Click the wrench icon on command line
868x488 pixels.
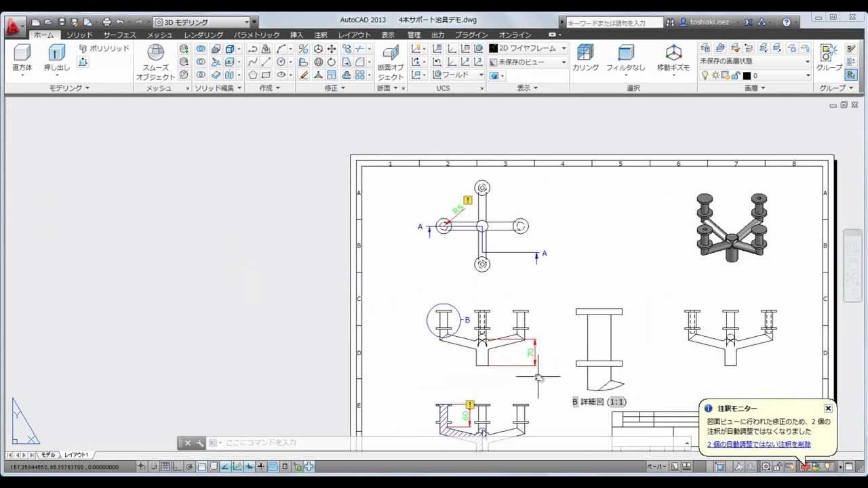[200, 443]
